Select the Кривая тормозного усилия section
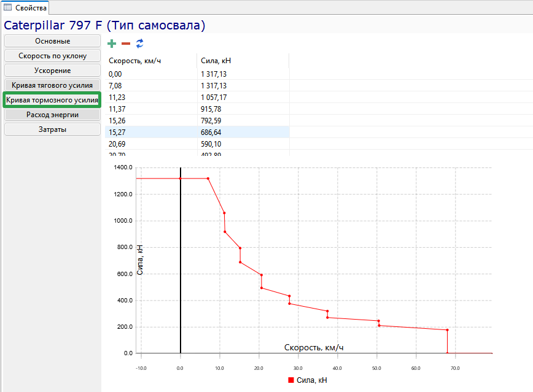Screen dimensions: 533x392 click(x=52, y=100)
